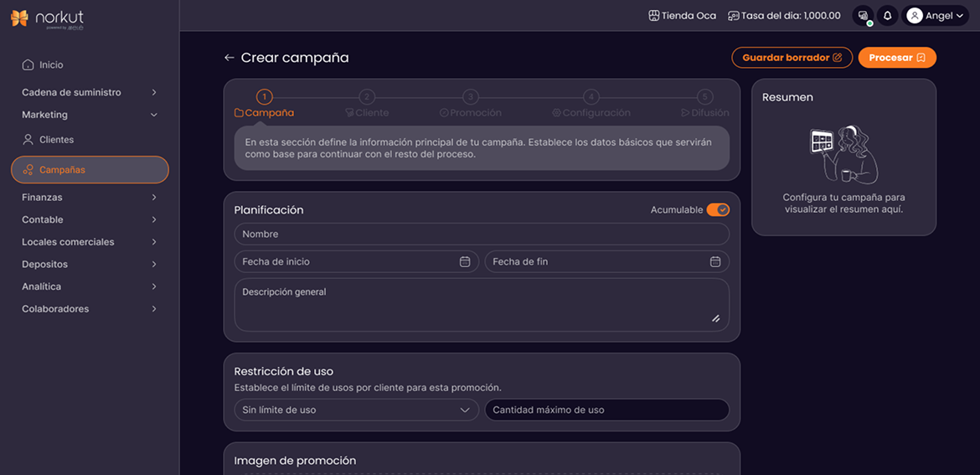Viewport: 980px width, 475px height.
Task: Click Guardar borrador button
Action: pyautogui.click(x=792, y=58)
